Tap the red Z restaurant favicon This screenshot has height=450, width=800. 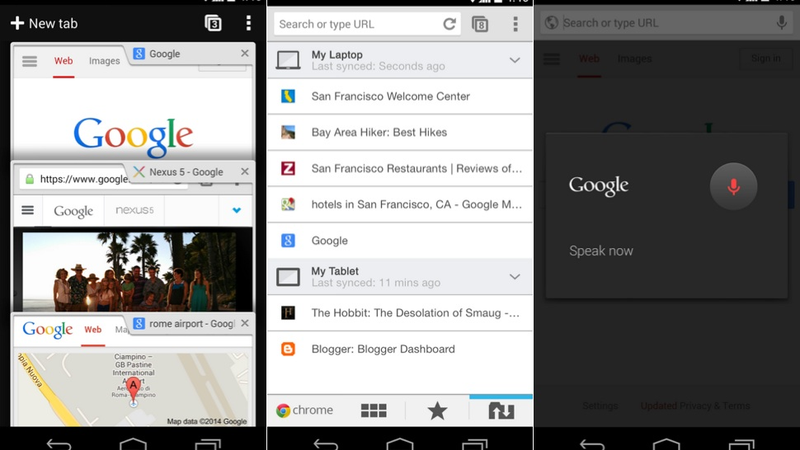288,168
